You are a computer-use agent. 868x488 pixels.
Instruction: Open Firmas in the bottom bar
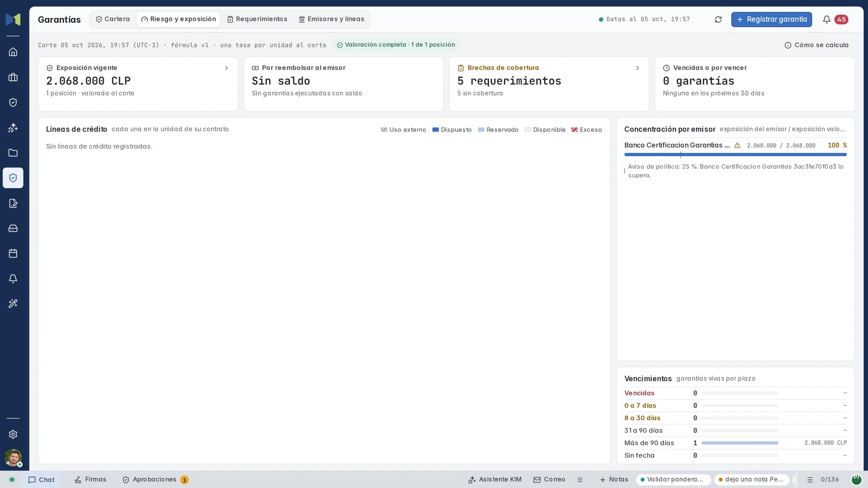[91, 480]
